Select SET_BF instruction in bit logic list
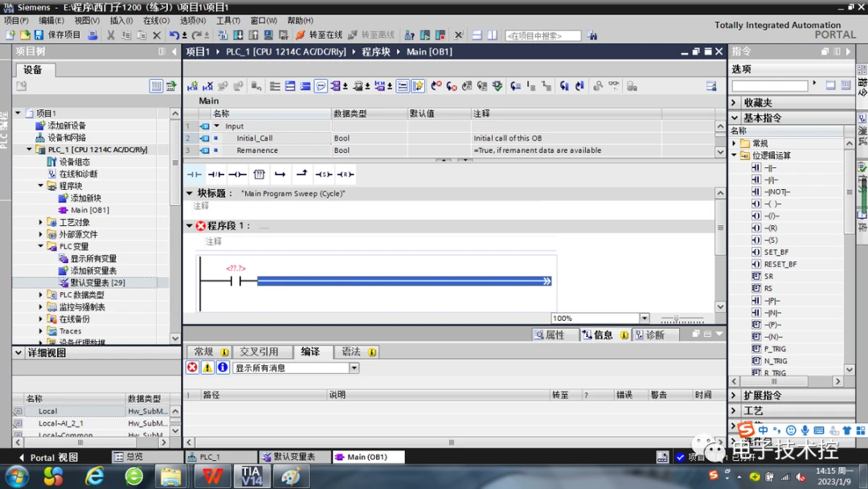 coord(776,252)
